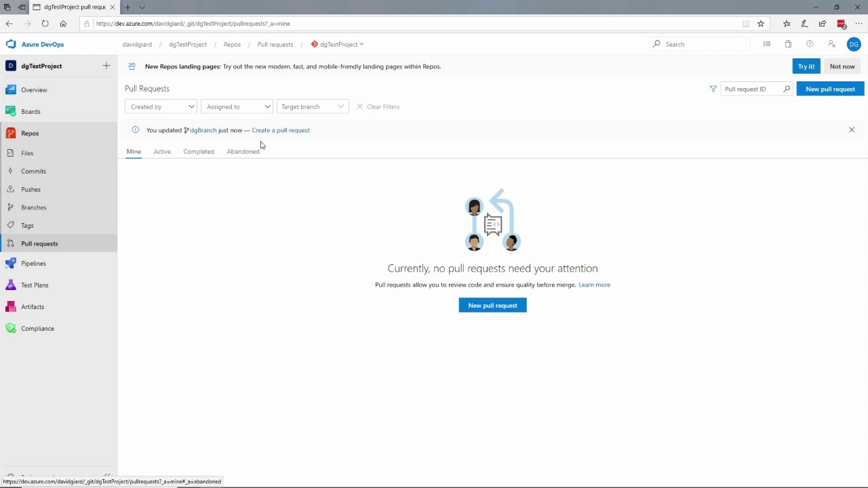Switch to the Mine tab
Viewport: 868px width, 488px height.
coord(134,151)
